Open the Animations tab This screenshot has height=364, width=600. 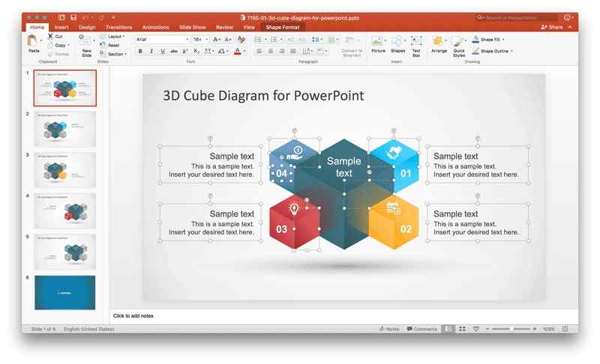coord(155,27)
